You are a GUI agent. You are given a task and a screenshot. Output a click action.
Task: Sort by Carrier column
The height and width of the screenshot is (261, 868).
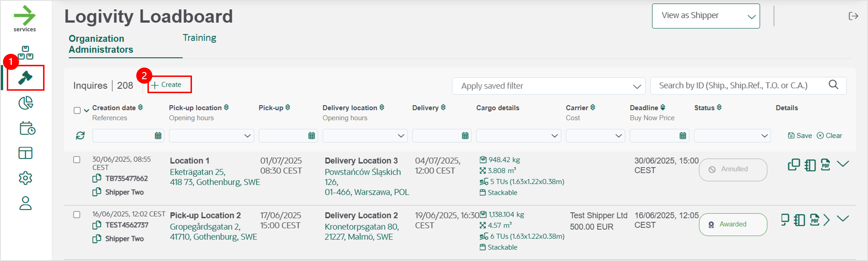pos(593,107)
